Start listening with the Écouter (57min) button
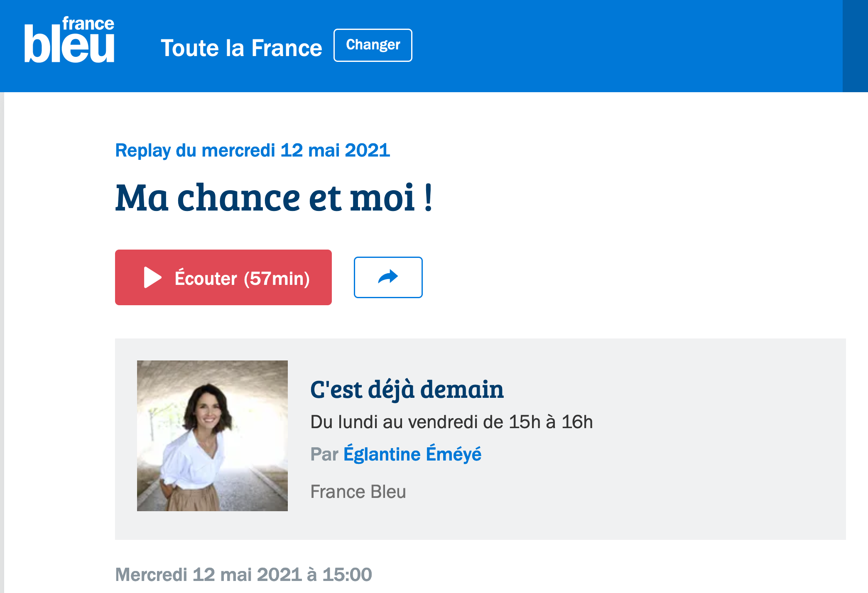 223,277
